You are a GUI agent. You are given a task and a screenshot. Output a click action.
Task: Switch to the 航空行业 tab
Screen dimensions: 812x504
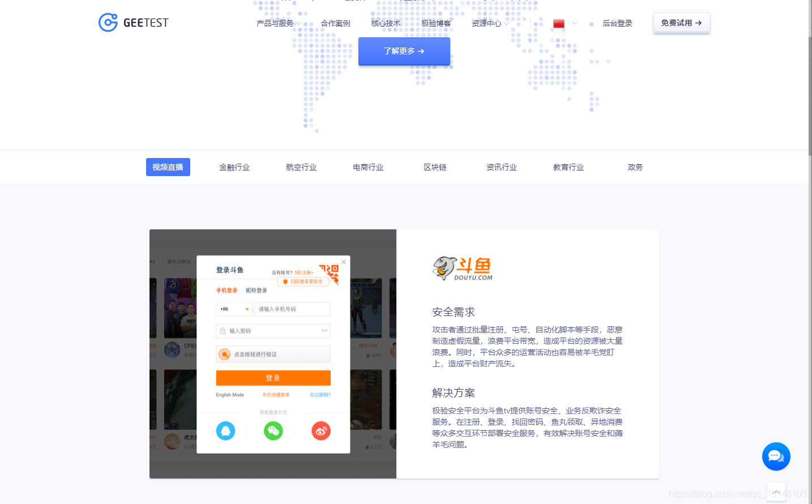pyautogui.click(x=301, y=167)
